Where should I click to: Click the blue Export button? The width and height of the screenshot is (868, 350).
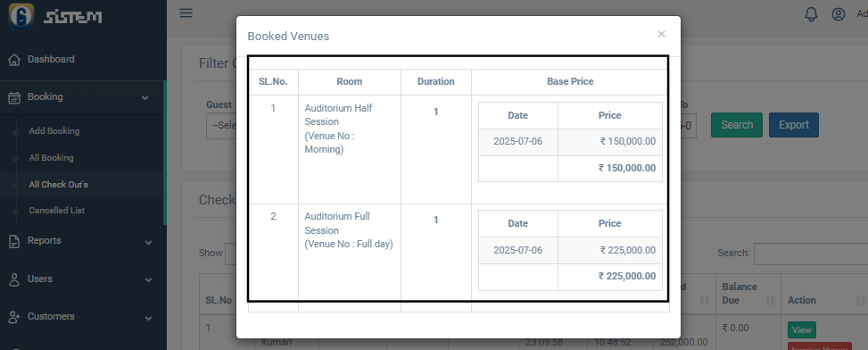point(793,125)
